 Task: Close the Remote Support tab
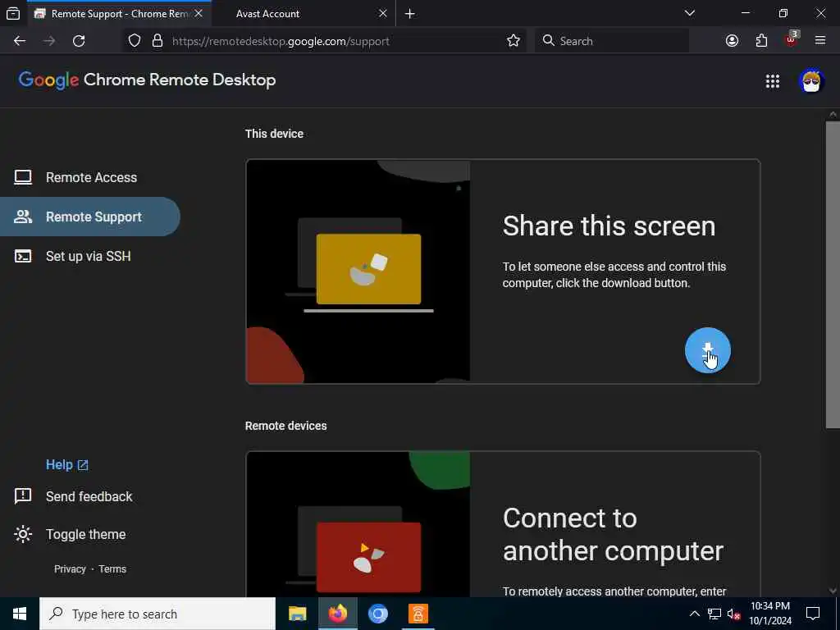pyautogui.click(x=199, y=13)
